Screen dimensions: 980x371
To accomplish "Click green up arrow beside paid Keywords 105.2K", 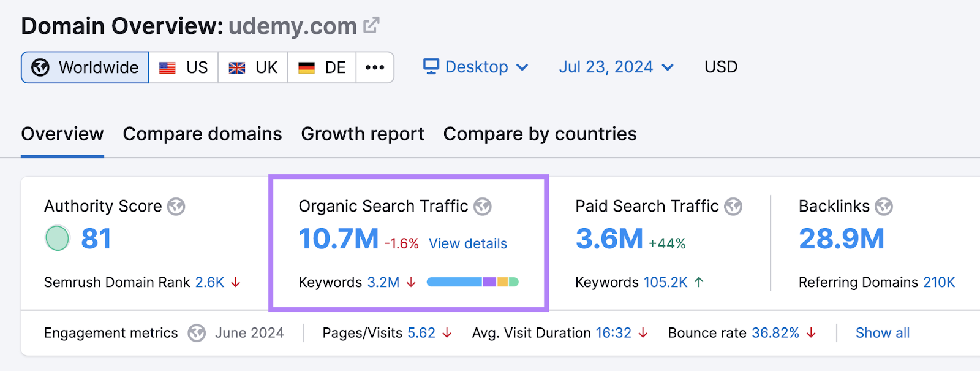I will 699,282.
